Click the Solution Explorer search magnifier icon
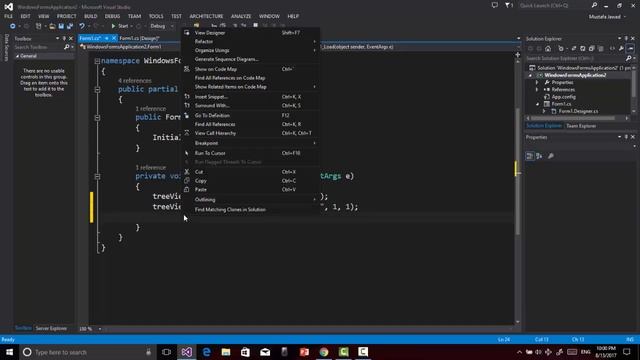Image resolution: width=640 pixels, height=360 pixels. click(628, 58)
